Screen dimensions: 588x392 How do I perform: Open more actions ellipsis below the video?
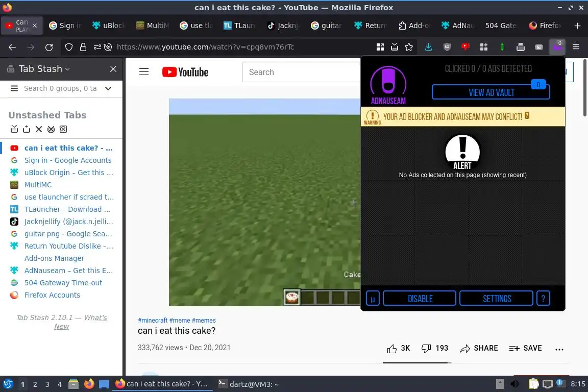559,349
